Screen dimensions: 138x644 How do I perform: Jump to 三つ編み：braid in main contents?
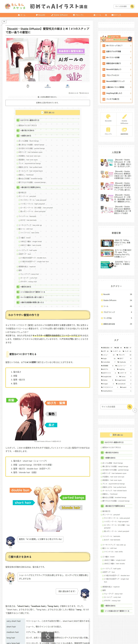[24, 238]
